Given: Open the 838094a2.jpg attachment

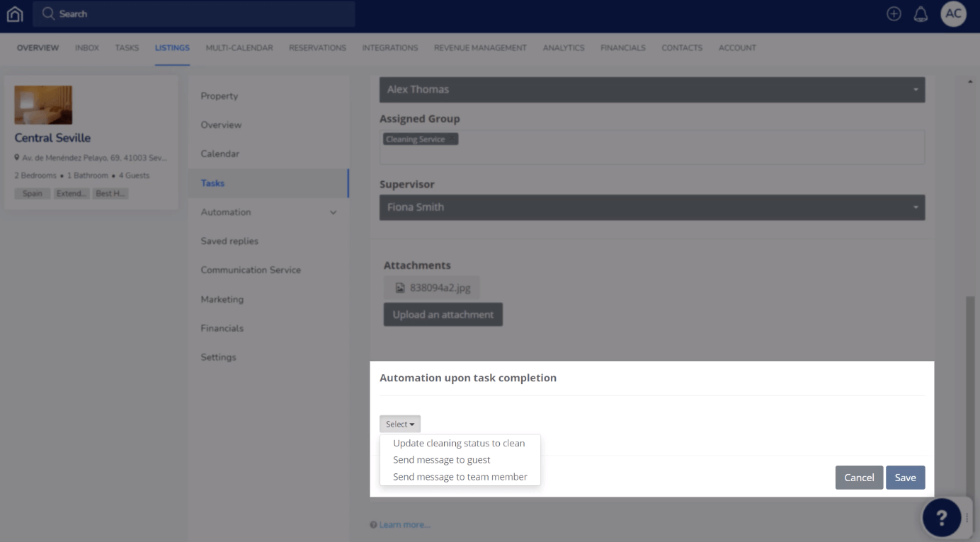Looking at the screenshot, I should coord(432,287).
